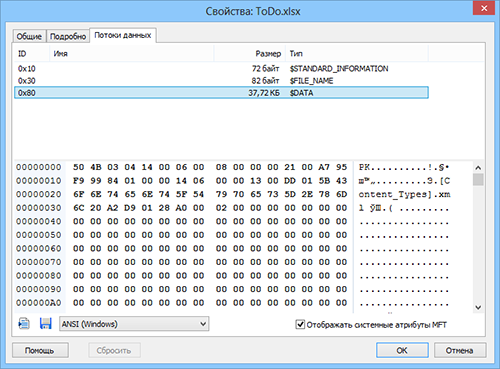Click hex byte 50 in first row

(x=79, y=167)
